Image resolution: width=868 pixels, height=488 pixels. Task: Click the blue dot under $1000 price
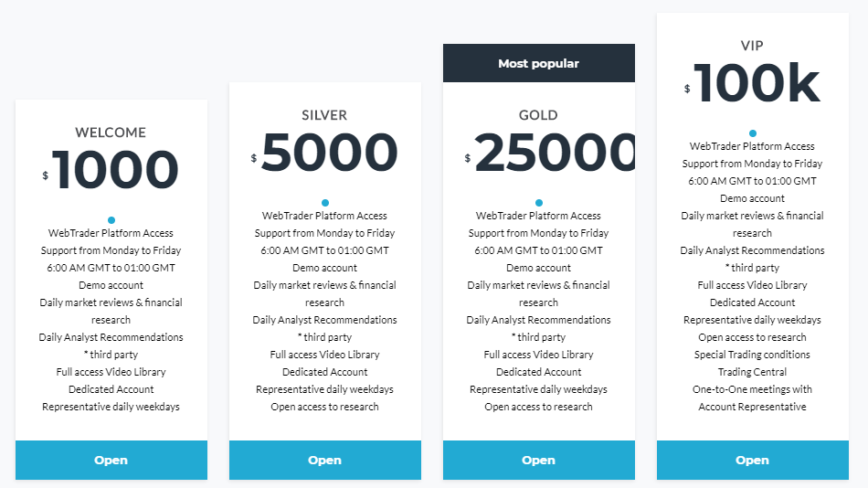[x=111, y=220]
